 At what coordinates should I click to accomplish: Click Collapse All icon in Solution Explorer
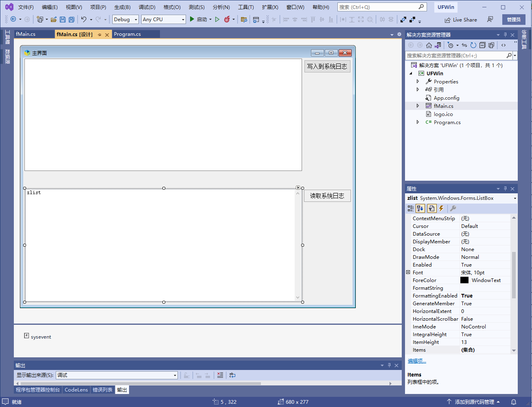pyautogui.click(x=482, y=45)
